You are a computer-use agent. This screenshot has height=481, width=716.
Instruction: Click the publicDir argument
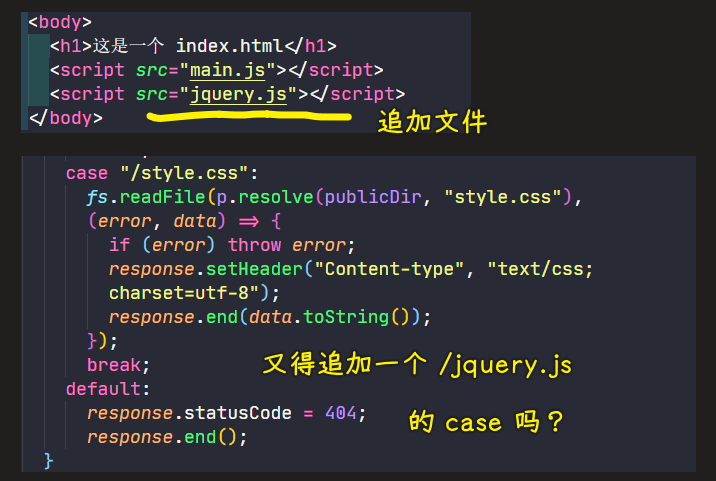(373, 197)
